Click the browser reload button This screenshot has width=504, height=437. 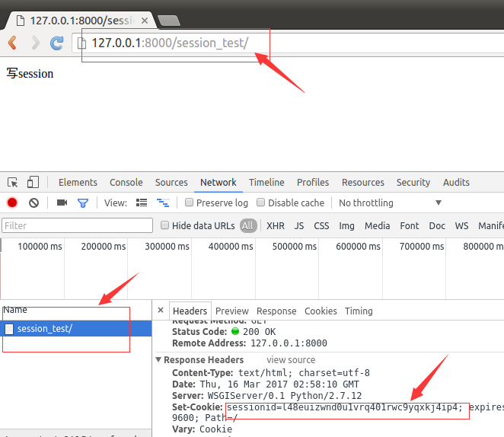click(56, 43)
